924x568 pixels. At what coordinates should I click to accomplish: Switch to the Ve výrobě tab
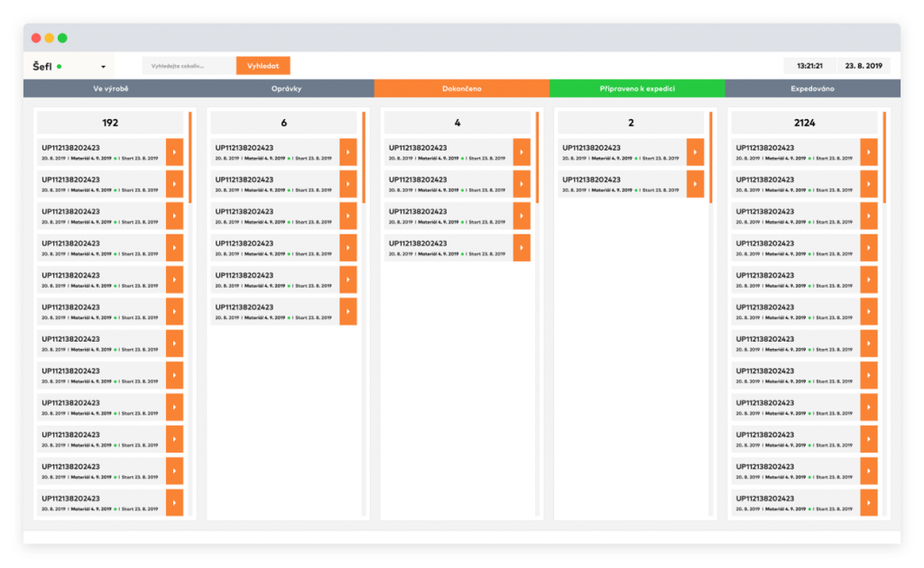pos(110,89)
